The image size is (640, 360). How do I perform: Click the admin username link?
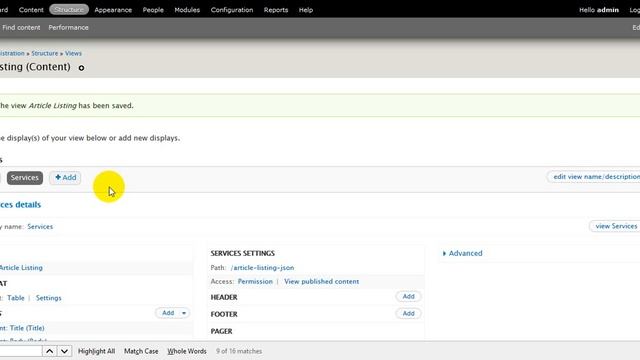[x=608, y=10]
